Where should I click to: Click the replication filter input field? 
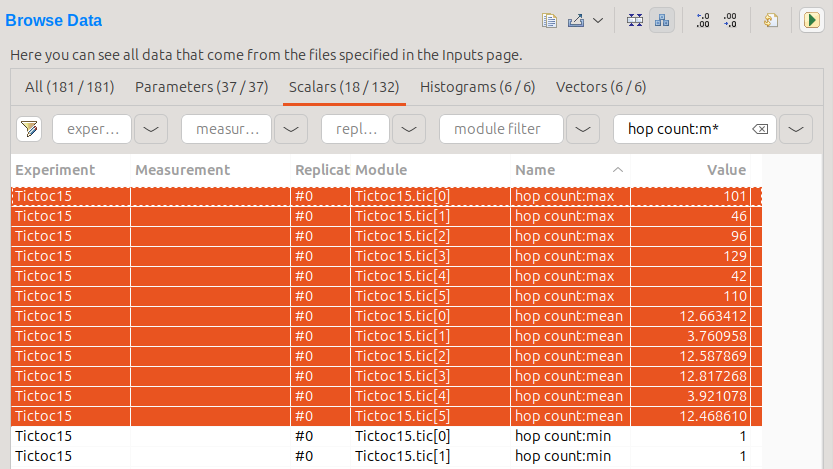pos(355,129)
